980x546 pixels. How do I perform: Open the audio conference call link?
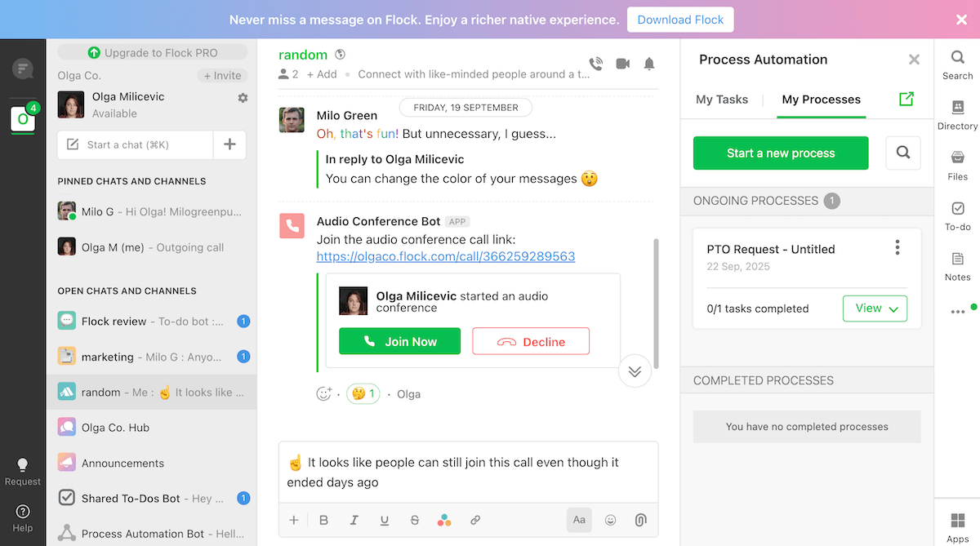(446, 256)
